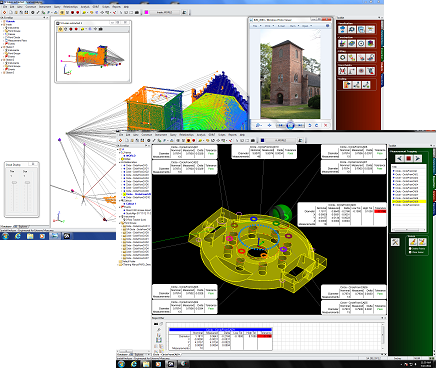Open the Windows Start button on the lower taskbar
Viewport: 439px width, 370px height.
pyautogui.click(x=121, y=364)
